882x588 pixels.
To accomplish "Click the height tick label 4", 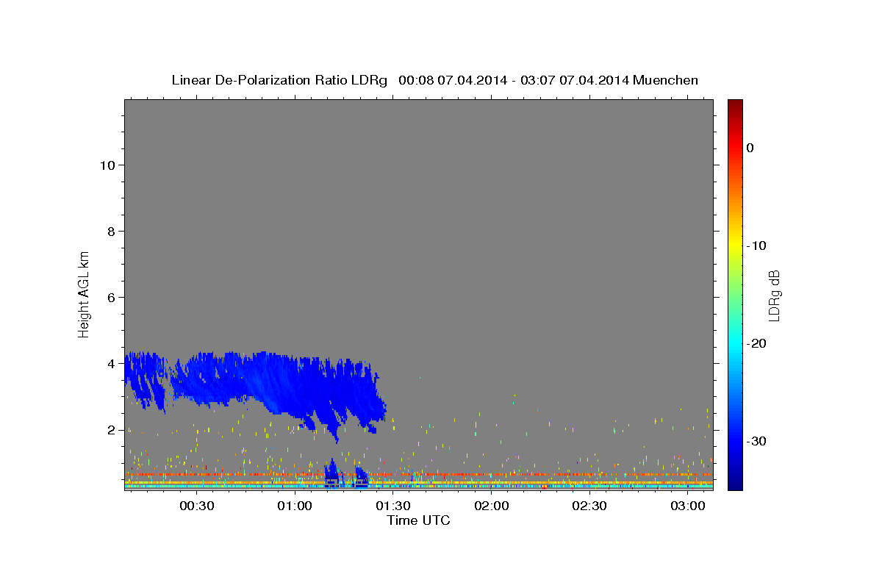I will pyautogui.click(x=111, y=364).
